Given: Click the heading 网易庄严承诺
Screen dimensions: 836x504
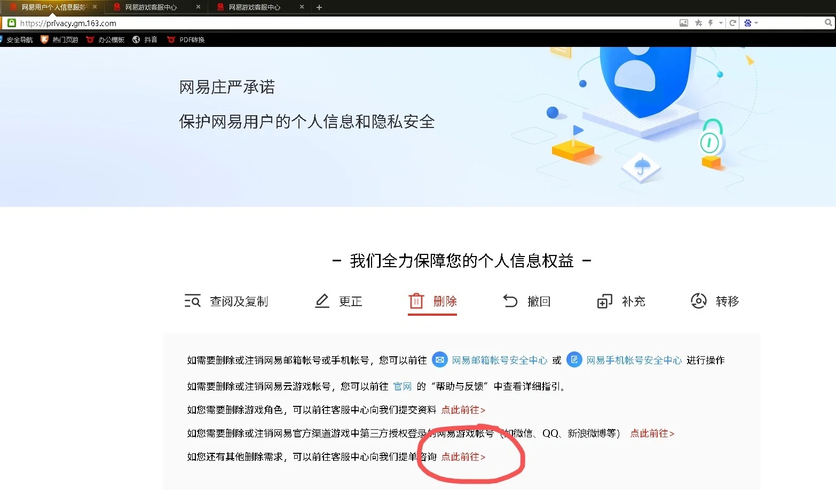Looking at the screenshot, I should (x=227, y=87).
